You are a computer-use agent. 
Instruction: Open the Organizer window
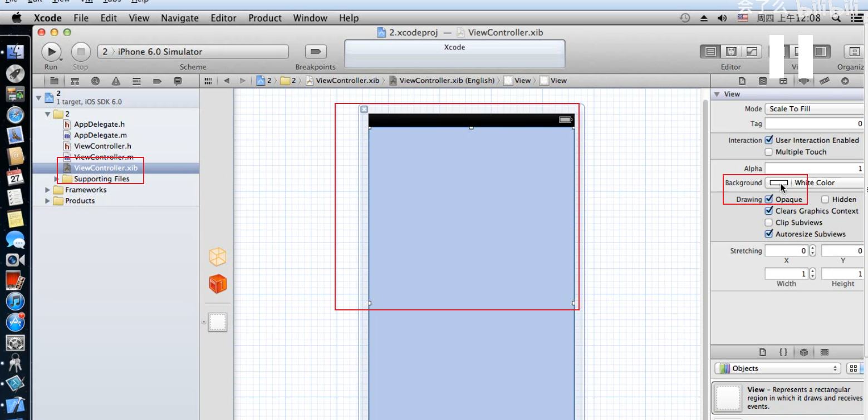(x=854, y=52)
